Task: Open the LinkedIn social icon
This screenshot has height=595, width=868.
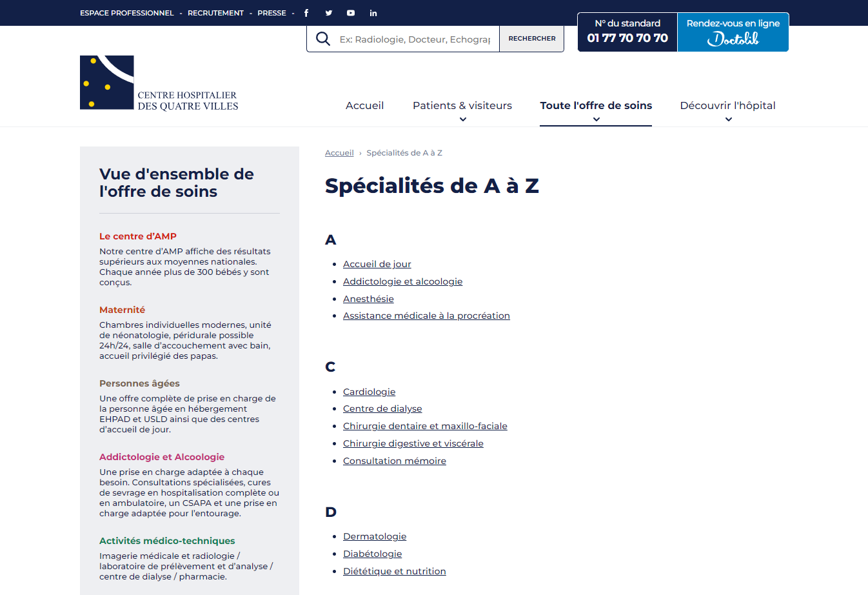Action: pos(373,13)
